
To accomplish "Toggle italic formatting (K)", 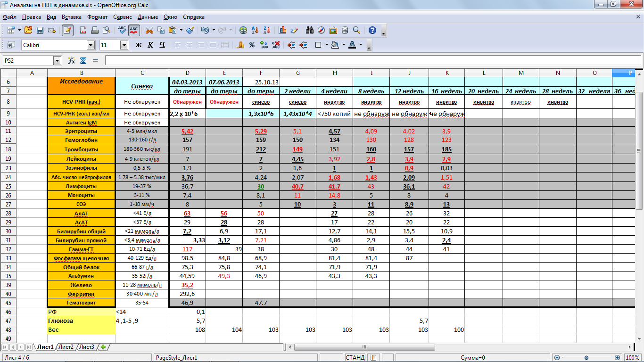I will [150, 45].
